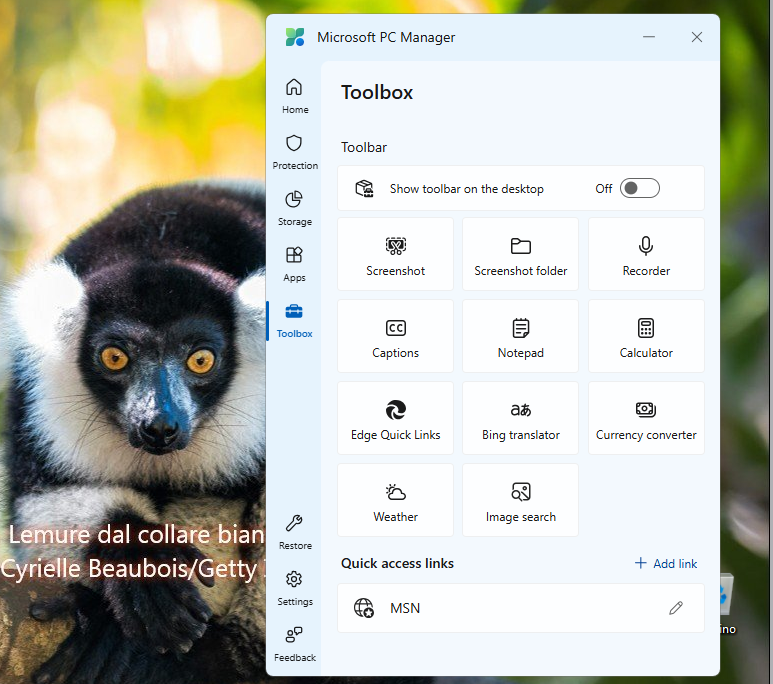
Task: Open Settings gear in sidebar
Action: pyautogui.click(x=295, y=588)
